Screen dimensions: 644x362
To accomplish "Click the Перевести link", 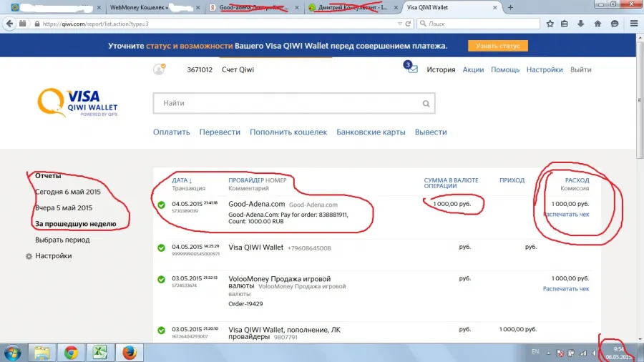I will click(x=220, y=132).
